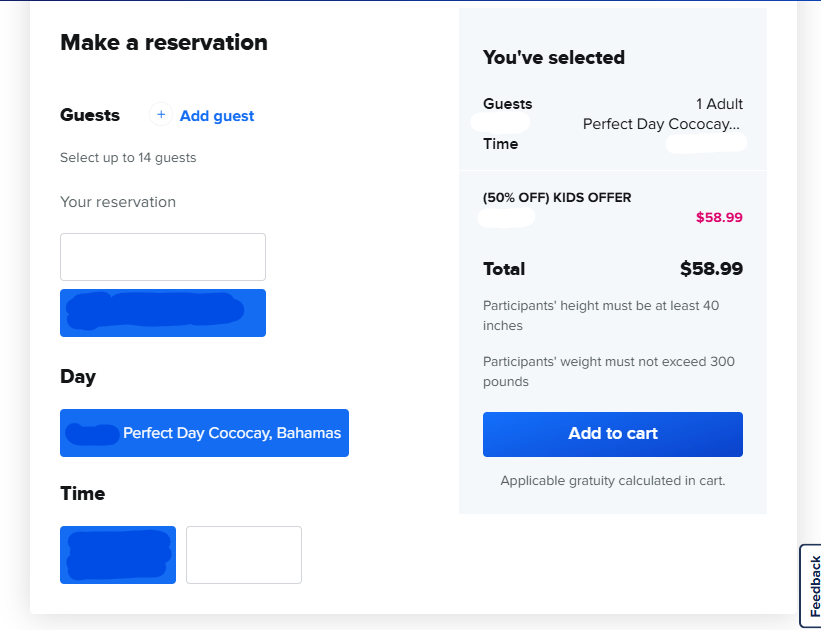Image resolution: width=821 pixels, height=630 pixels.
Task: Open the Feedback side tab
Action: pos(812,586)
